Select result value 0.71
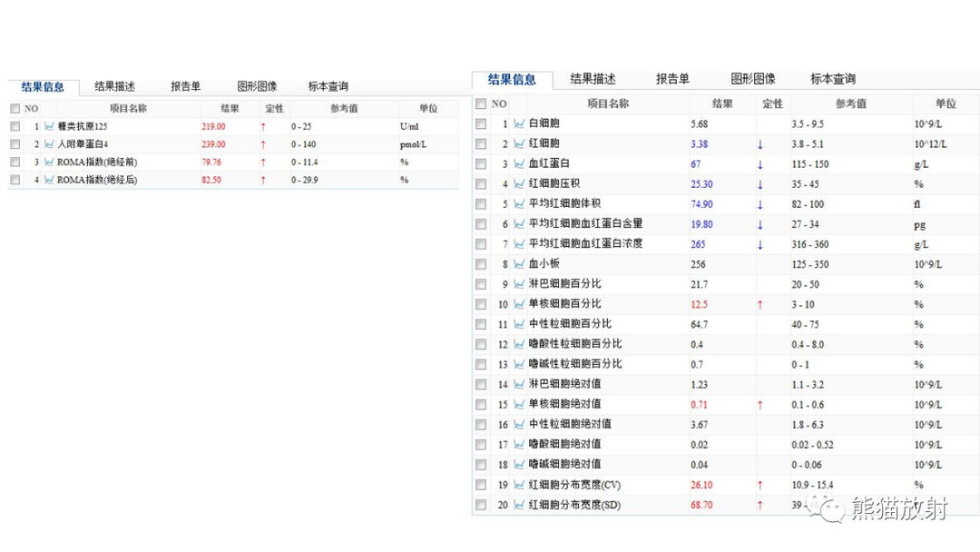 point(700,404)
